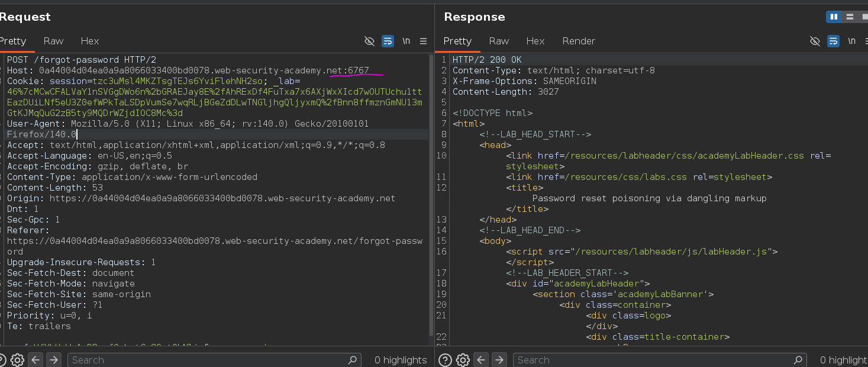Click the 'Sec-Gpc: 1' header line

(x=34, y=220)
